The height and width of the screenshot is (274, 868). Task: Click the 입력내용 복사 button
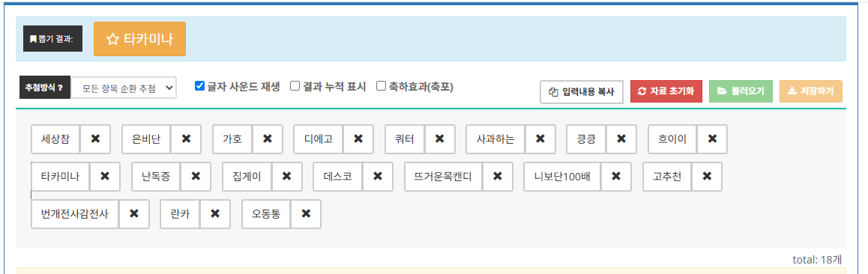click(582, 91)
